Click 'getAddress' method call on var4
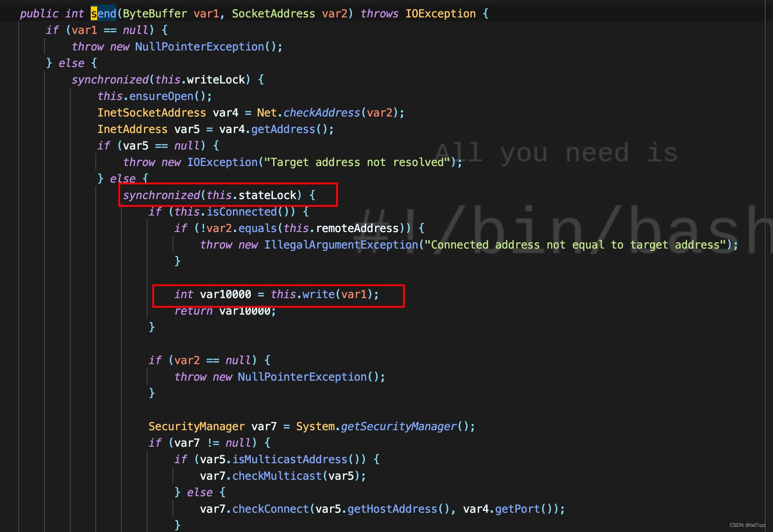Screen dimensions: 773x532 coord(283,129)
